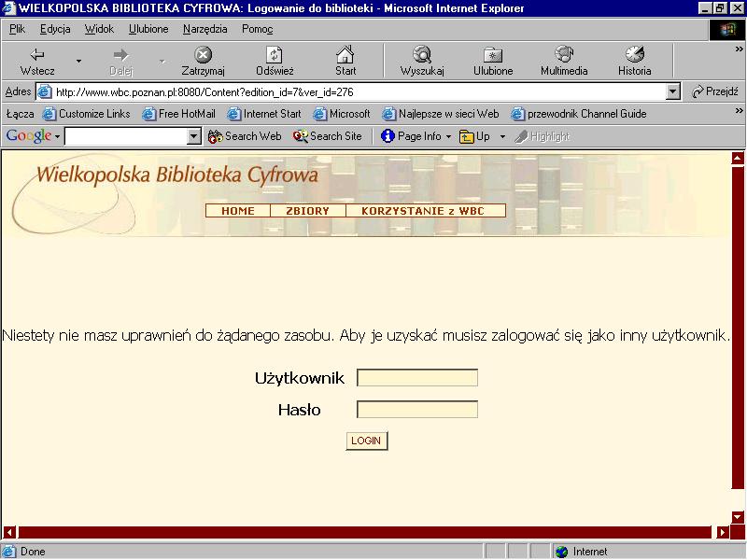Open the Plik menu
Image resolution: width=747 pixels, height=560 pixels.
tap(17, 29)
